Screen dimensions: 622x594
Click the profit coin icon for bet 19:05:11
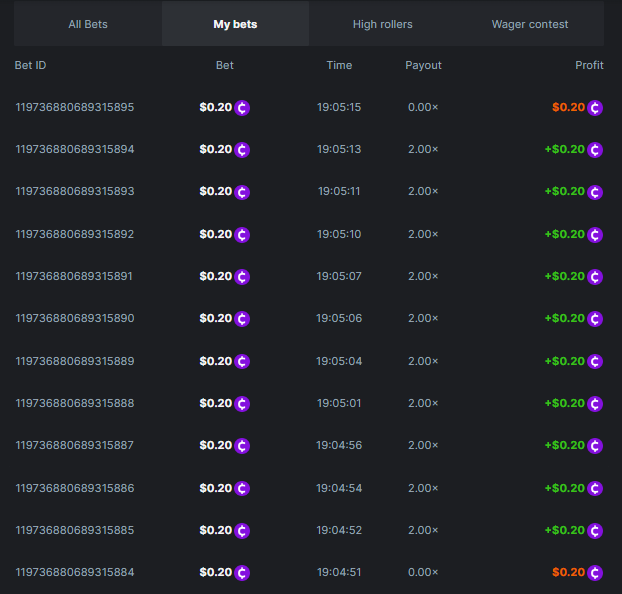point(596,192)
